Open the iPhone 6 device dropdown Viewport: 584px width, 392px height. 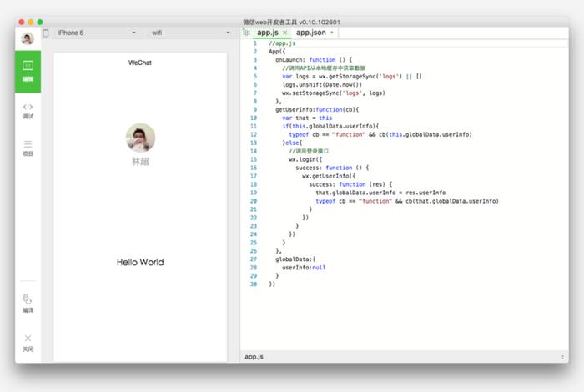click(96, 33)
